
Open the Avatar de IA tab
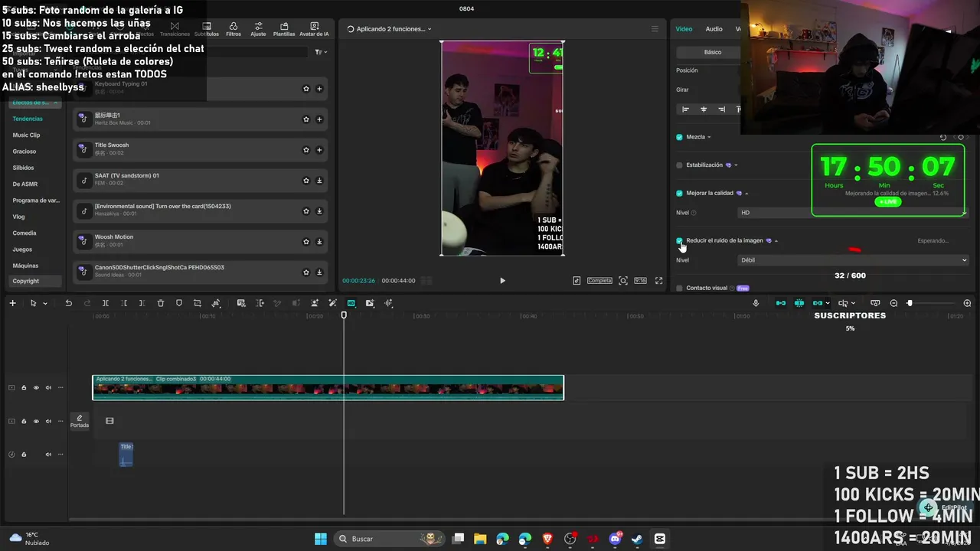pyautogui.click(x=314, y=30)
